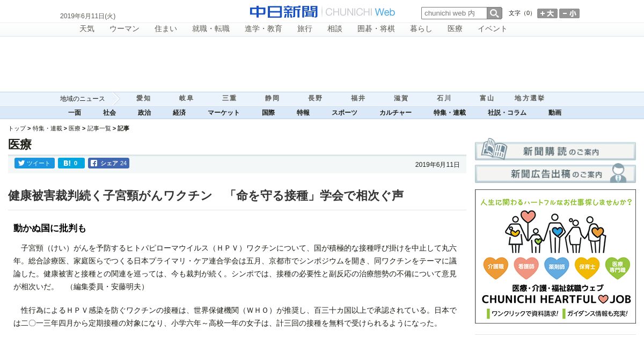
Task: Select 福井 regional news
Action: (358, 98)
